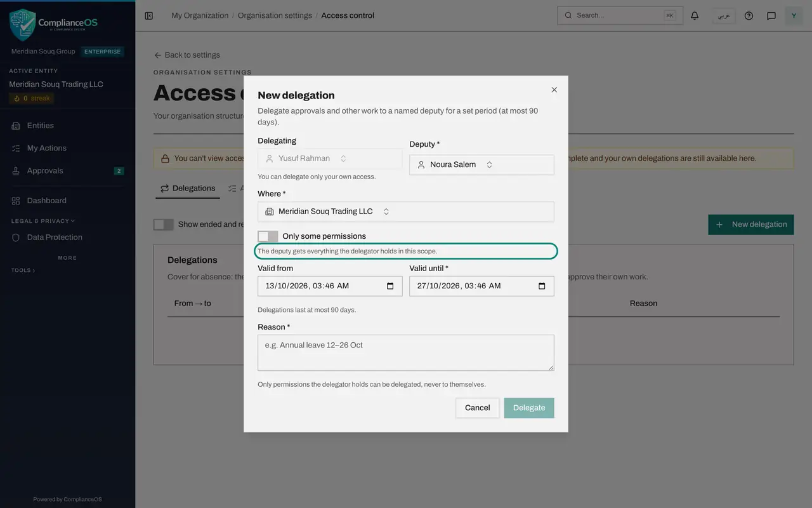This screenshot has height=508, width=812.
Task: Click the 0 streak badge
Action: 32,98
